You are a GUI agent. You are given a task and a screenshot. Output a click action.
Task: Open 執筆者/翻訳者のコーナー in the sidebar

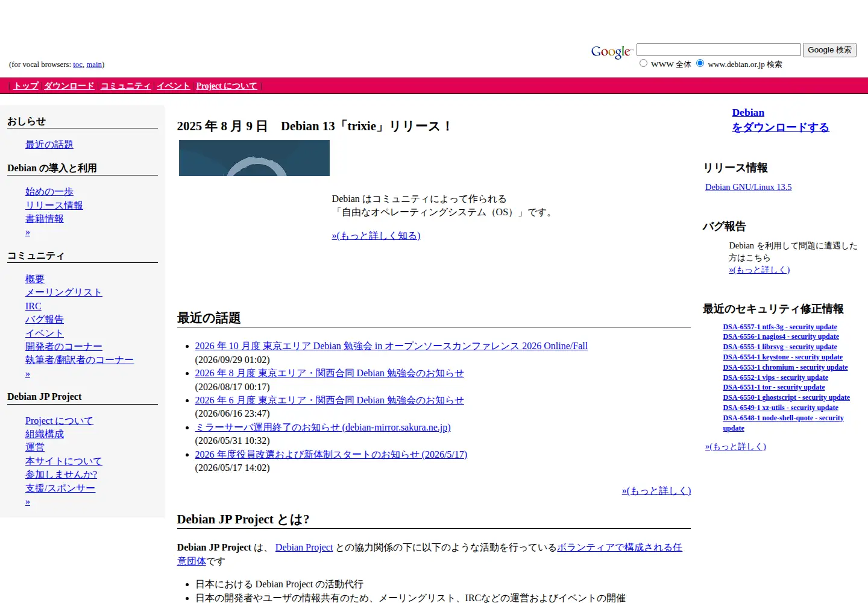pos(80,360)
